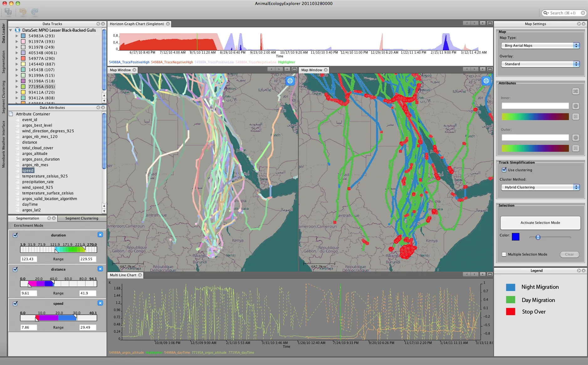Click the save-all icon in the toolbar
This screenshot has width=588, height=365.
click(x=8, y=12)
